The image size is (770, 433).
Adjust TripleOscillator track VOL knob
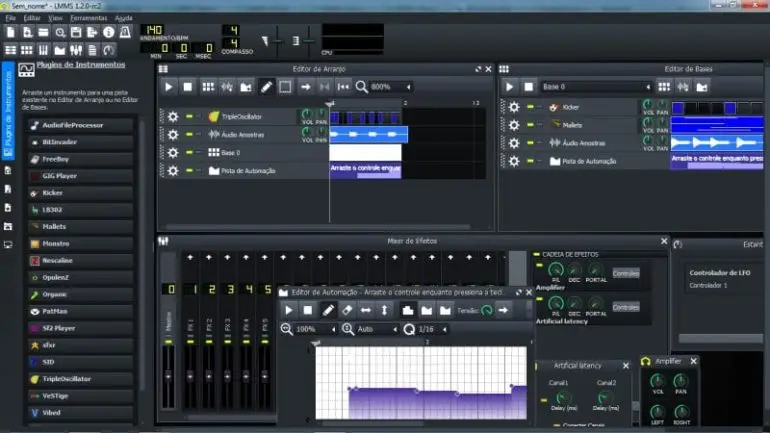(307, 115)
